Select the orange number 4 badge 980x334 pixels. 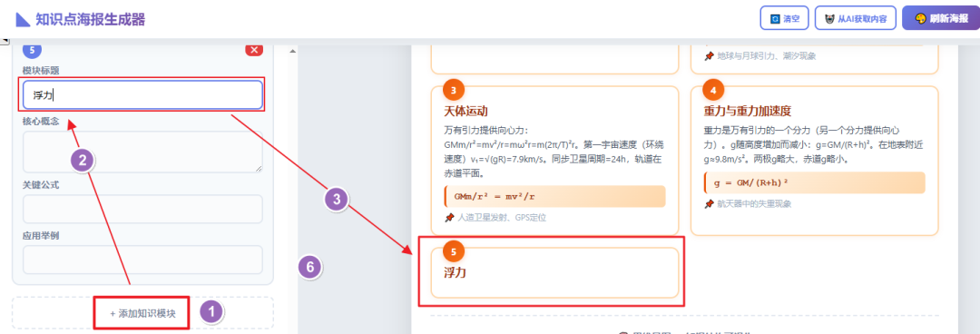713,90
